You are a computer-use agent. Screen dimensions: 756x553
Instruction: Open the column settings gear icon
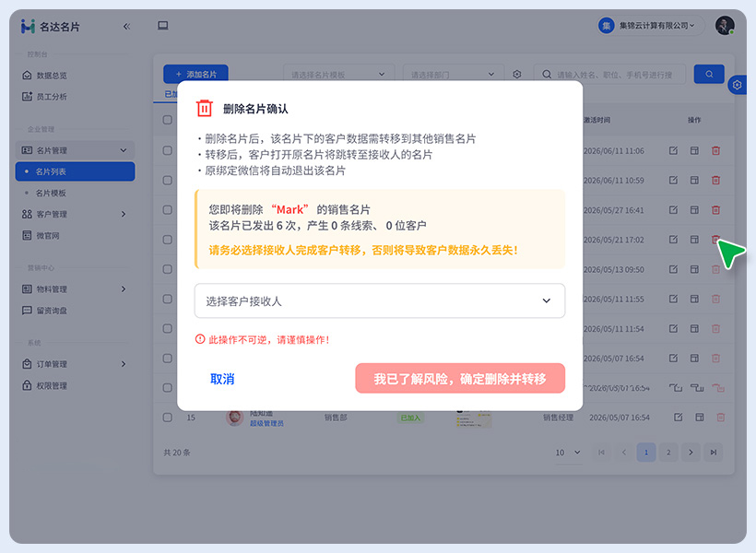click(517, 75)
